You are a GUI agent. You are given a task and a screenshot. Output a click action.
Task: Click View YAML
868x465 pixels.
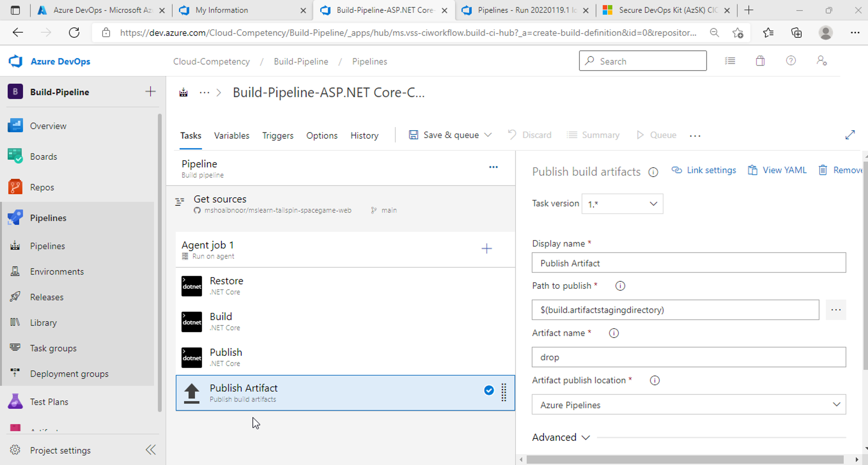pyautogui.click(x=777, y=170)
